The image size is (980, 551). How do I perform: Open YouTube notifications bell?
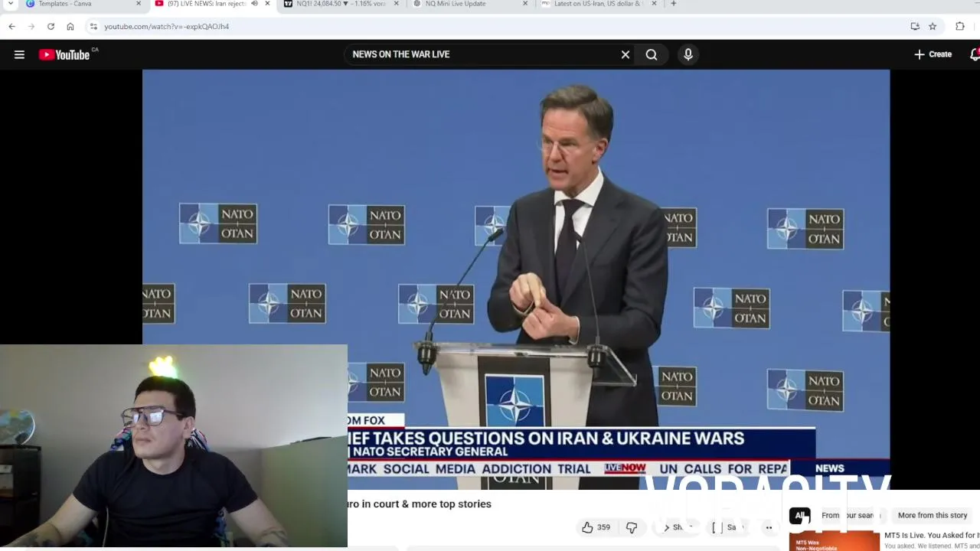tap(975, 54)
